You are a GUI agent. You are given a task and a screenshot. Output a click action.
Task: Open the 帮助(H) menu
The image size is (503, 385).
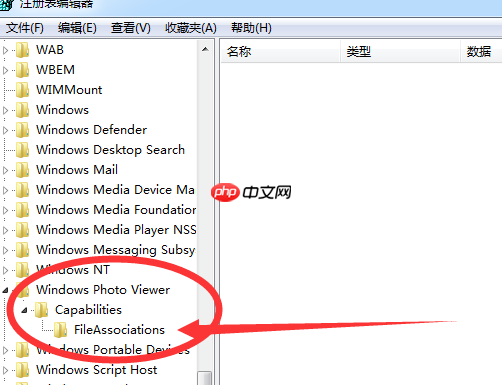pos(251,28)
